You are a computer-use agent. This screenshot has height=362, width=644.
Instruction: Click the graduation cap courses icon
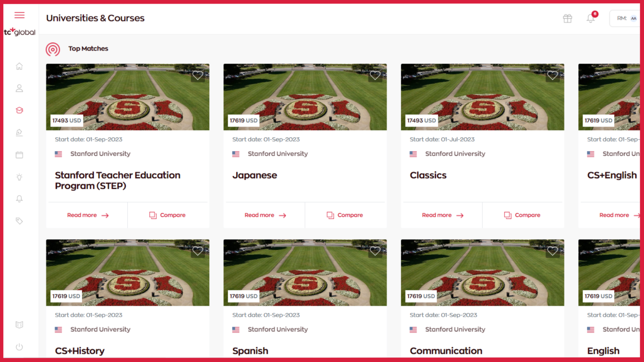coord(19,110)
